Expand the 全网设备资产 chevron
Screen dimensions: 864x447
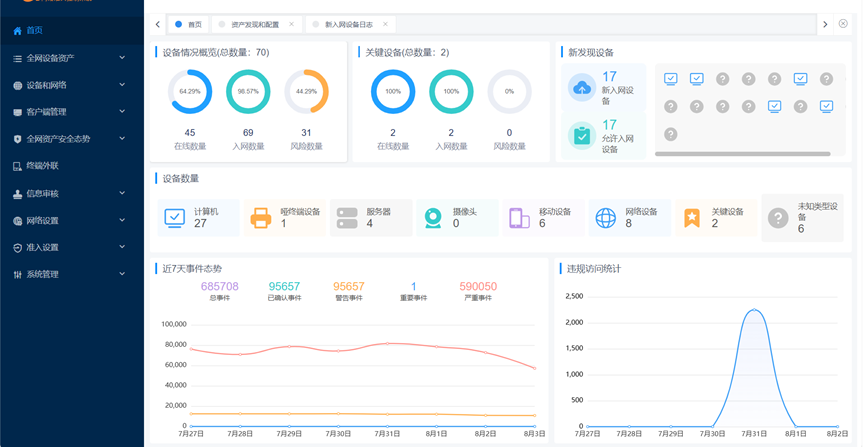122,57
